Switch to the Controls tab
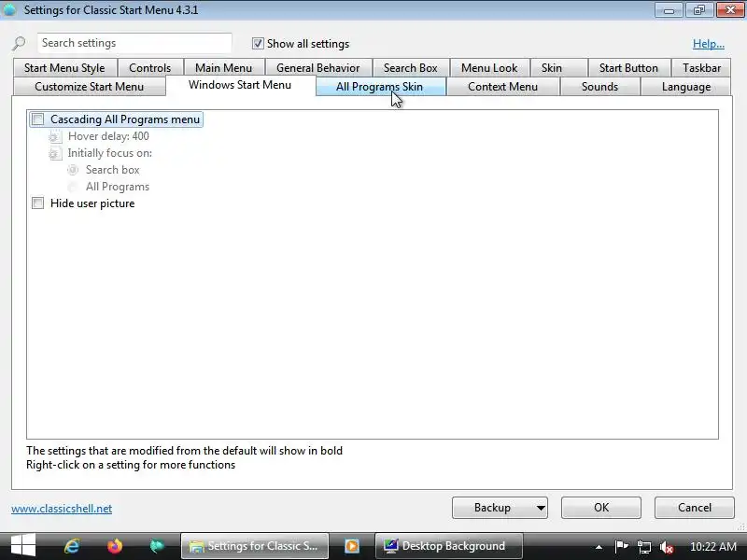747x560 pixels. pos(149,68)
